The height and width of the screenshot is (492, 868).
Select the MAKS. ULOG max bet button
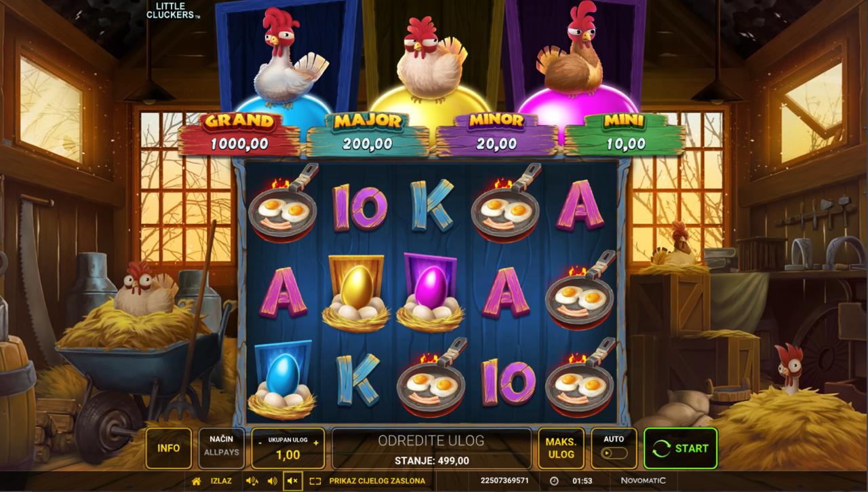coord(561,448)
